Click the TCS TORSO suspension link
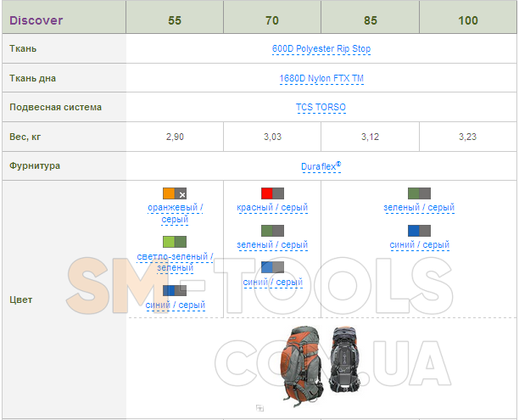 [x=321, y=108]
